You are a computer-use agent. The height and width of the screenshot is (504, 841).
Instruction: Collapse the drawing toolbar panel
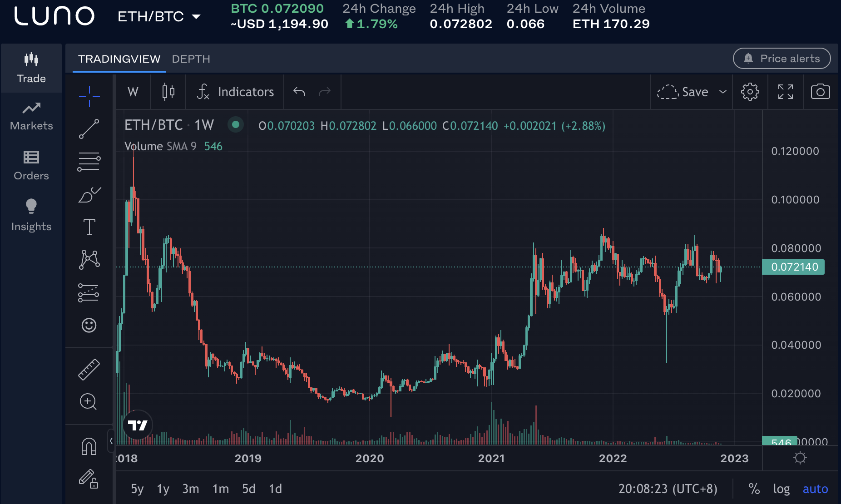coord(111,441)
